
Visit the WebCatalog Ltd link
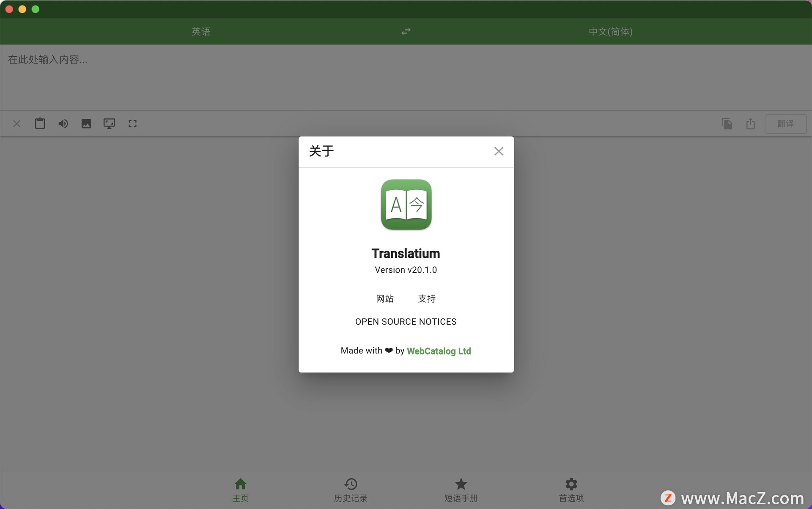point(439,351)
